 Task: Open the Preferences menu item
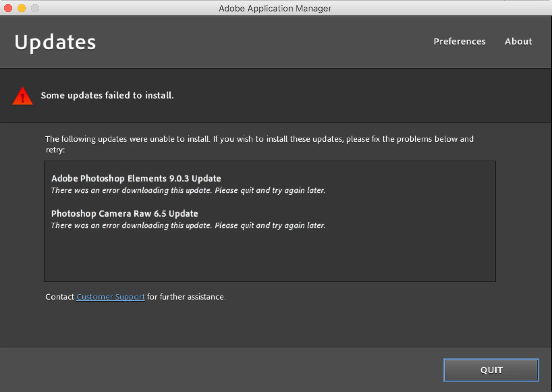[459, 41]
